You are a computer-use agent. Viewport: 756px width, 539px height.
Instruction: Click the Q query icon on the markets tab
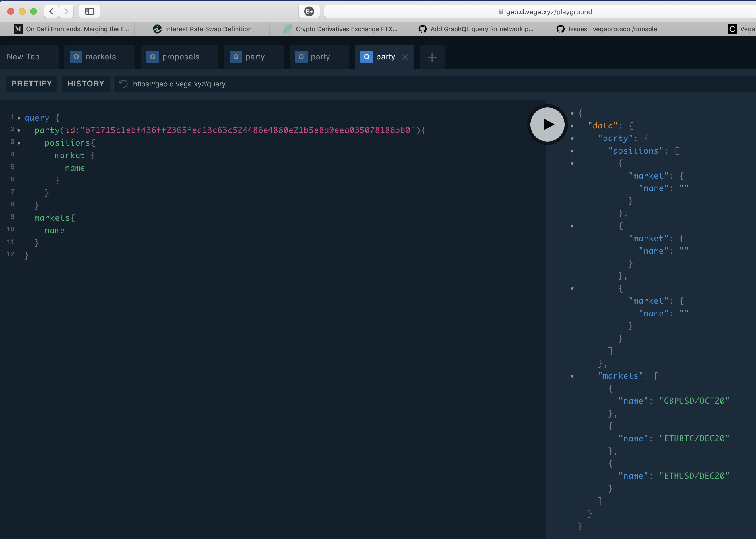pos(76,56)
